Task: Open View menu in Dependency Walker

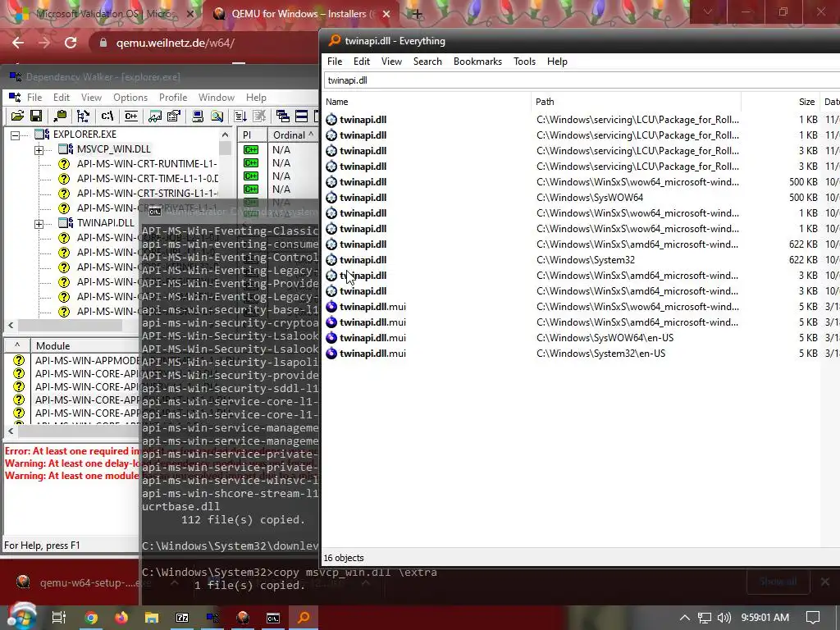Action: point(91,98)
